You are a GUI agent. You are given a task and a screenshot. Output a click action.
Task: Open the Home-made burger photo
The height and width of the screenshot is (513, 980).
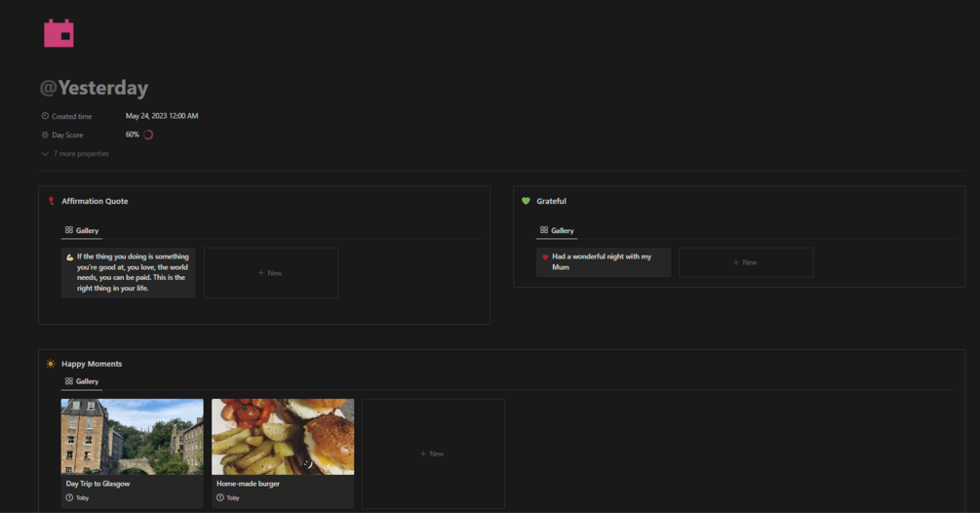283,437
